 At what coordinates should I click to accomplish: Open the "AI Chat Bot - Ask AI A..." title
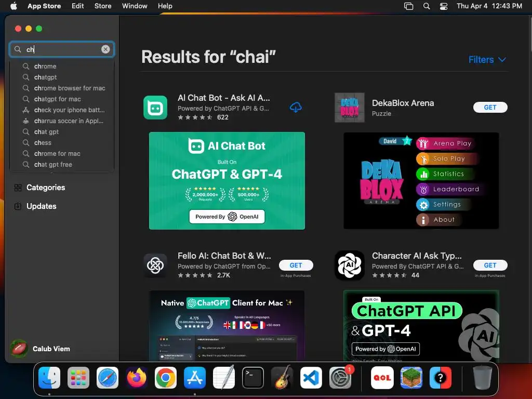tap(223, 98)
